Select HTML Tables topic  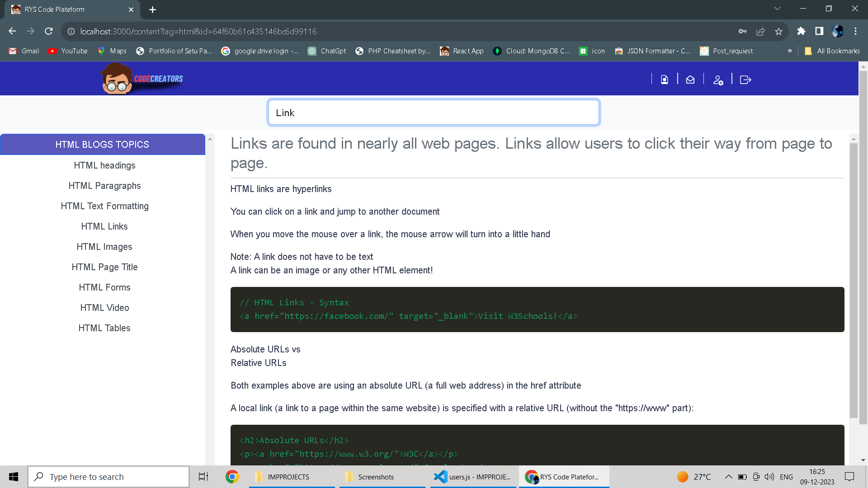tap(104, 328)
